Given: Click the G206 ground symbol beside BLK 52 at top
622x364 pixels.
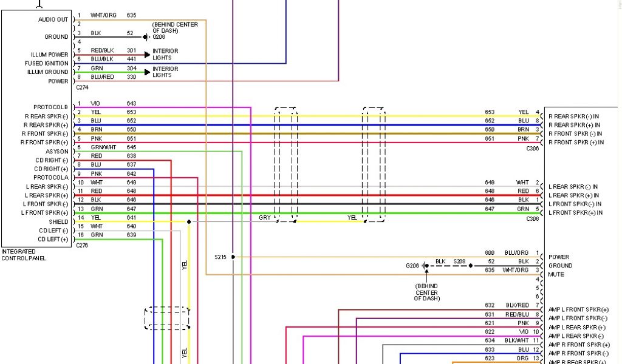Looking at the screenshot, I should (x=146, y=37).
